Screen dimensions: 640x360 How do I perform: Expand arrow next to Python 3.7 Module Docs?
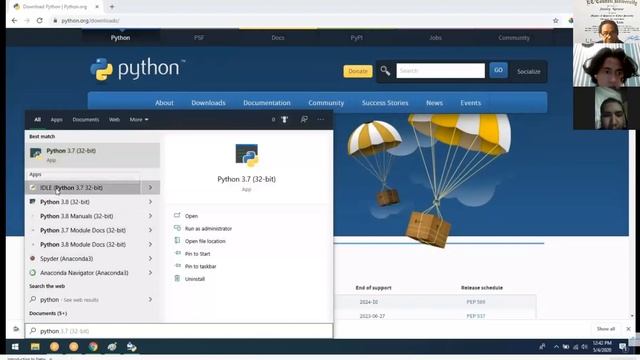point(150,230)
